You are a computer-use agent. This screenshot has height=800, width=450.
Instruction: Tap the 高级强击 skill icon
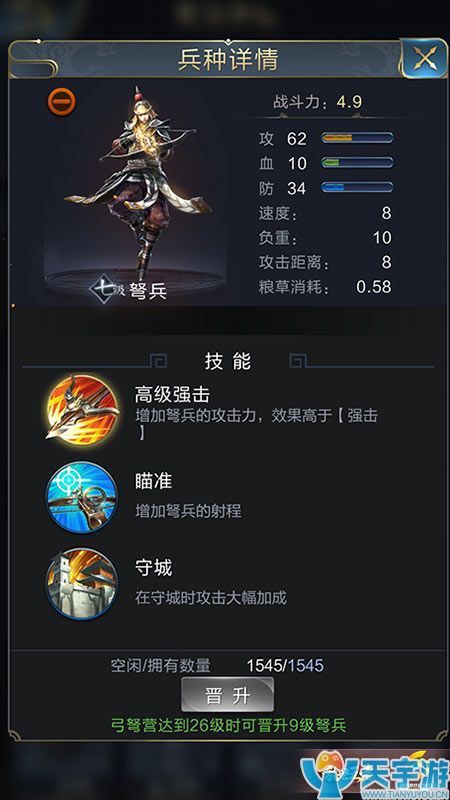point(82,409)
